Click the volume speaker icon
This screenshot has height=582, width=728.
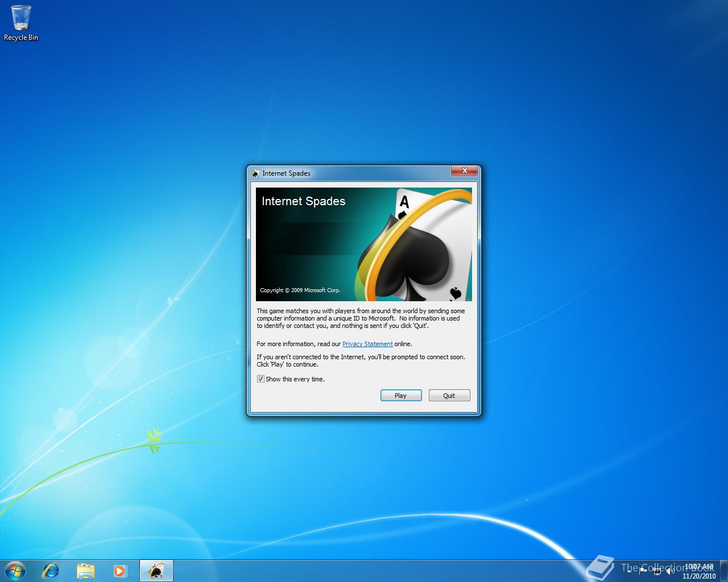pos(670,571)
